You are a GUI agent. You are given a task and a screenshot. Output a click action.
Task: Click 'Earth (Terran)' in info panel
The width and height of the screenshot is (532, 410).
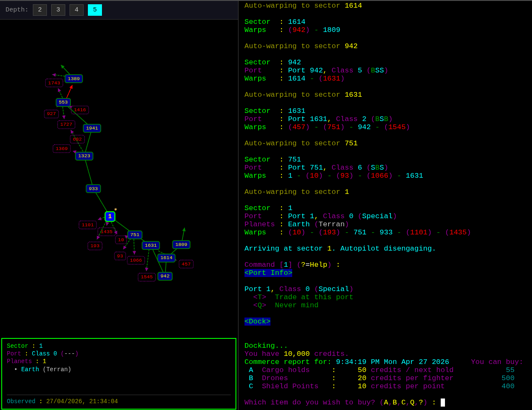coord(46,370)
